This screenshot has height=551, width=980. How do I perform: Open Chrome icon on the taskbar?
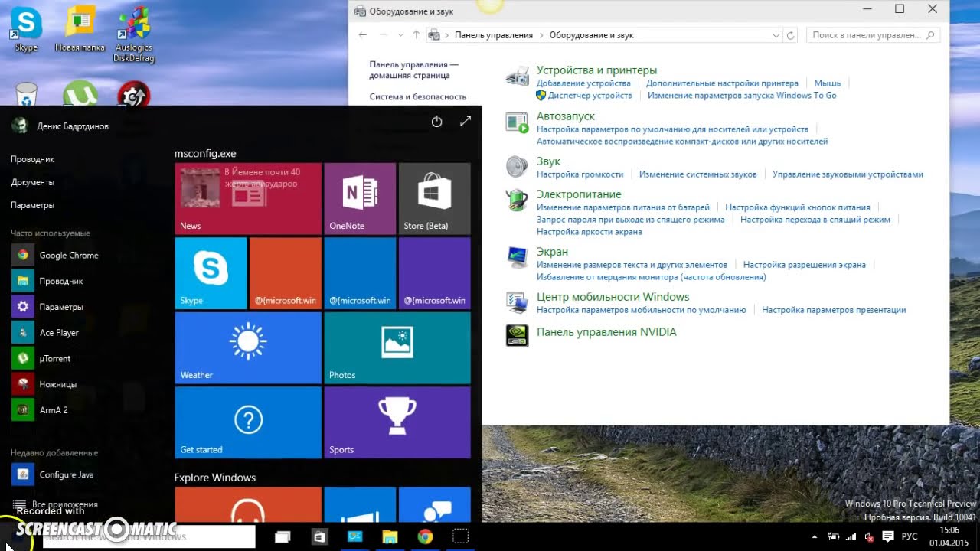point(425,536)
